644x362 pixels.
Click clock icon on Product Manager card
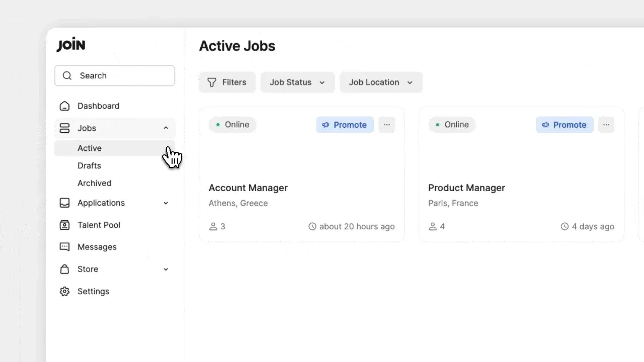point(565,227)
